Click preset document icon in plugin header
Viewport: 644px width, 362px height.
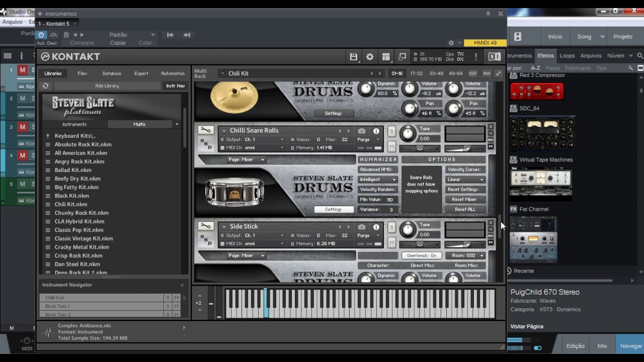coord(66,35)
